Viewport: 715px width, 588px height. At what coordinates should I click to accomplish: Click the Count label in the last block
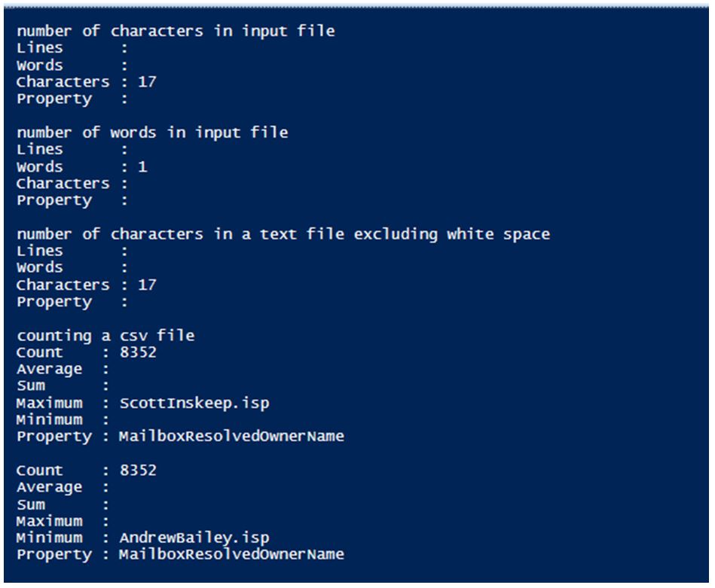point(40,471)
